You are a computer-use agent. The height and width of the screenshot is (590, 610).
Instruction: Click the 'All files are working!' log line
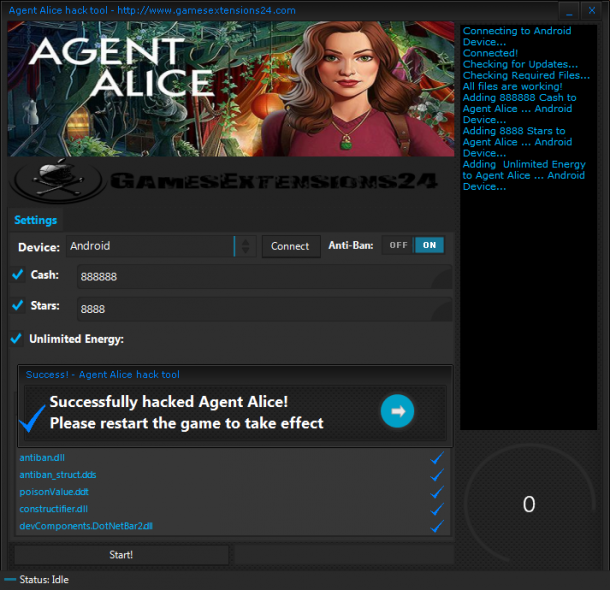[x=512, y=86]
